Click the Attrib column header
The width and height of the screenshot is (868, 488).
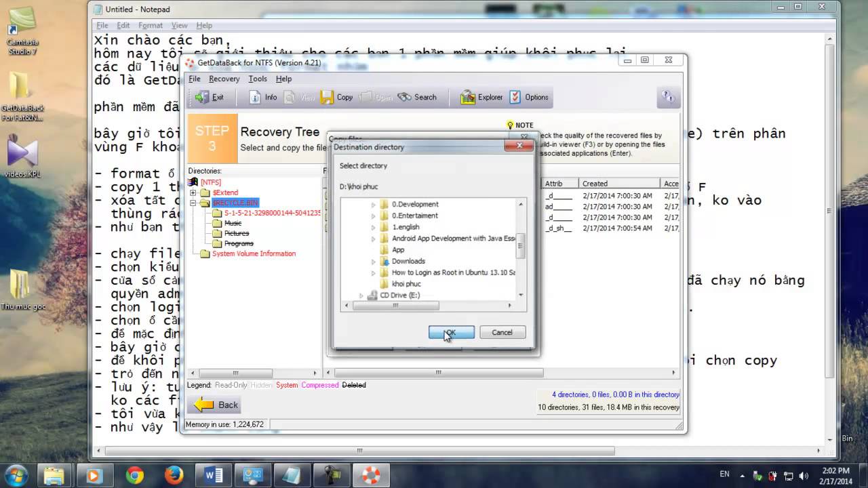[560, 183]
